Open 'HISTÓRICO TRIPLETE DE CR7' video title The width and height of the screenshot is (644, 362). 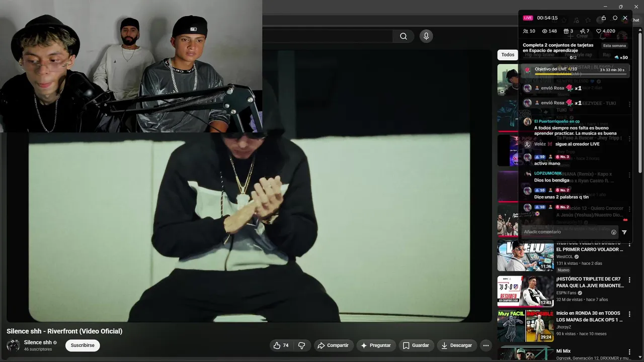pyautogui.click(x=590, y=282)
